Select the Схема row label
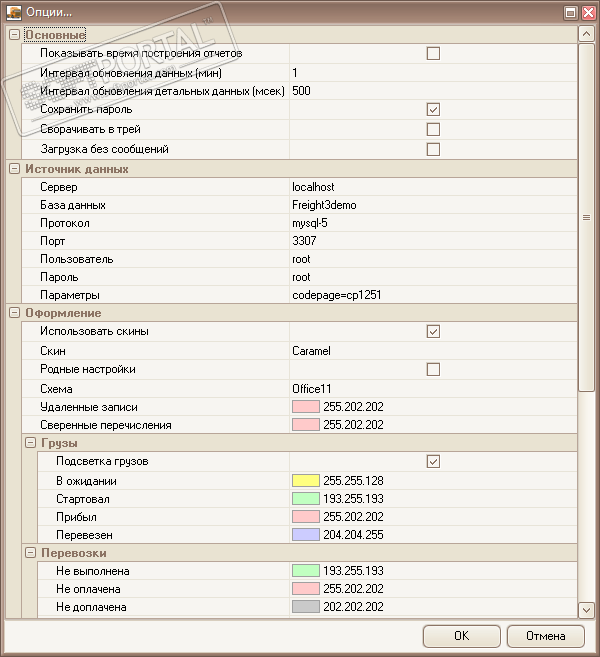This screenshot has width=600, height=657. [56, 389]
